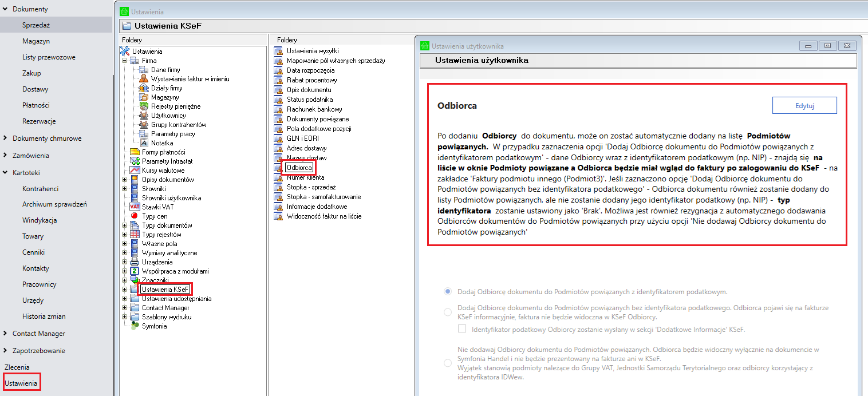Select option adding Odbiorca without tax identifier

point(448,312)
